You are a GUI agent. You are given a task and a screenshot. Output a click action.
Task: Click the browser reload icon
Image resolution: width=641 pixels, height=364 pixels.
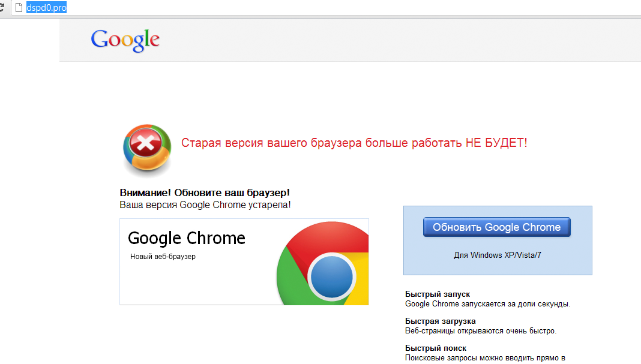2,7
